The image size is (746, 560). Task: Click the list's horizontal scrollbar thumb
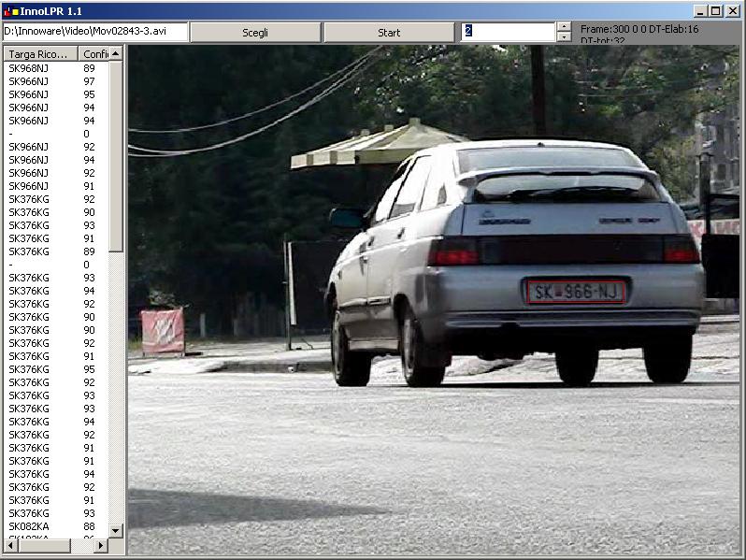(x=42, y=545)
